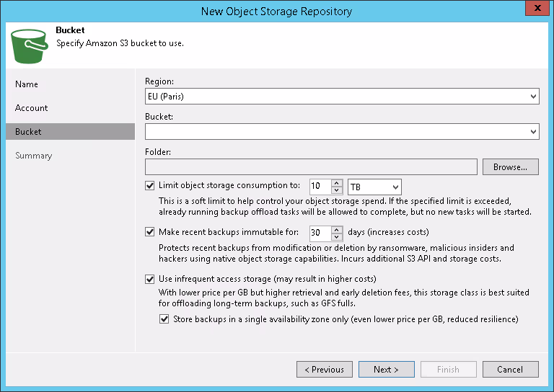The width and height of the screenshot is (554, 392).
Task: Go back with Previous button
Action: (x=324, y=370)
